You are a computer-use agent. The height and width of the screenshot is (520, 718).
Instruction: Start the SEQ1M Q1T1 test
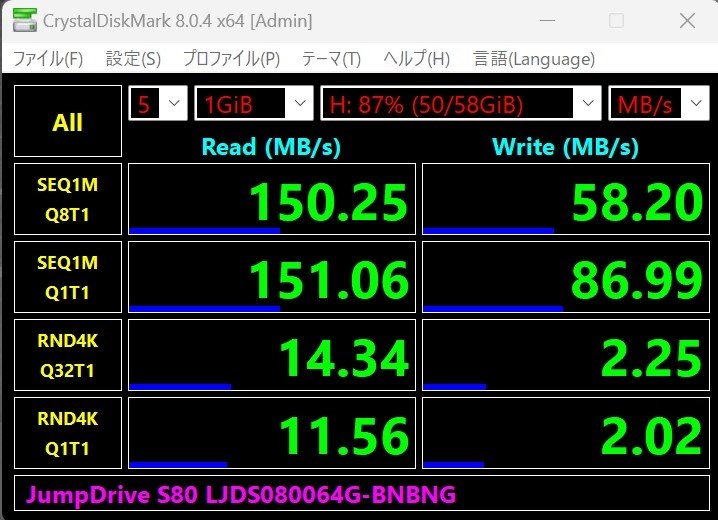tap(68, 277)
